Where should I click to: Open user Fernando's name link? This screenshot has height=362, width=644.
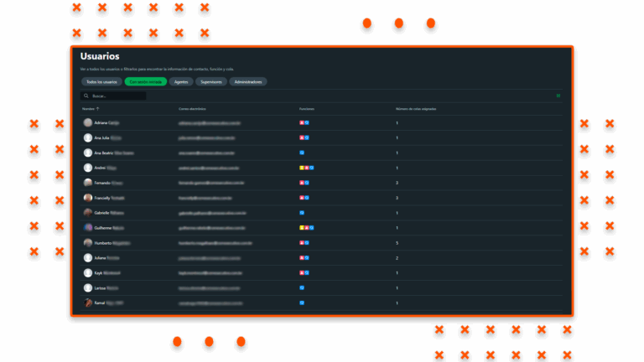pos(102,183)
